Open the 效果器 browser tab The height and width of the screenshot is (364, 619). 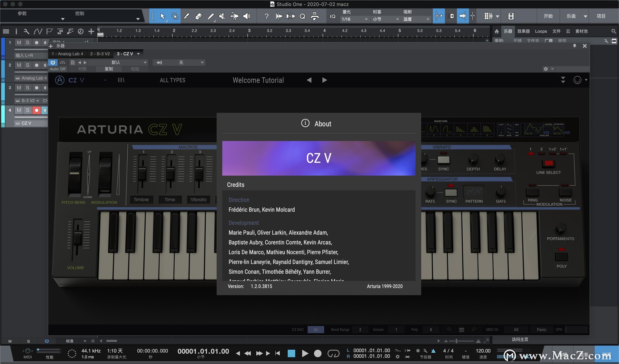524,31
